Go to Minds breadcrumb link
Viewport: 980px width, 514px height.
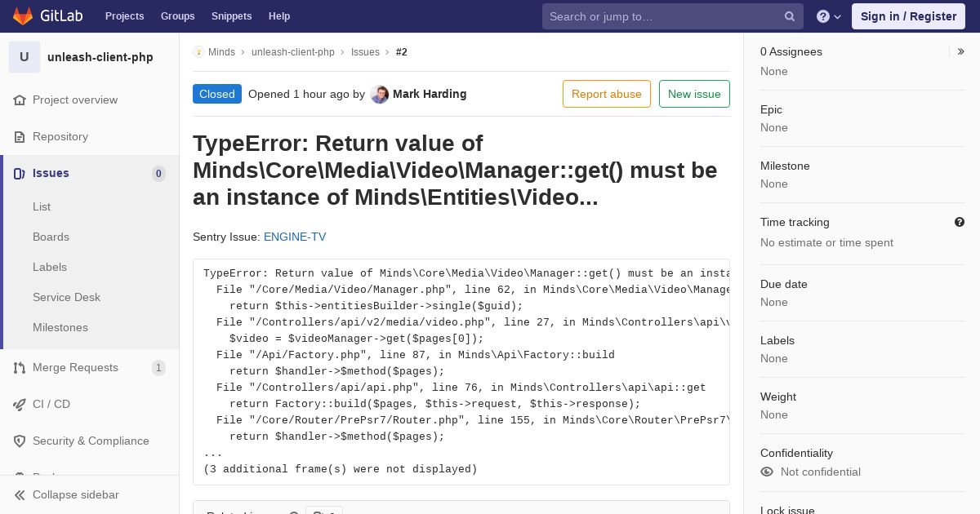(221, 51)
